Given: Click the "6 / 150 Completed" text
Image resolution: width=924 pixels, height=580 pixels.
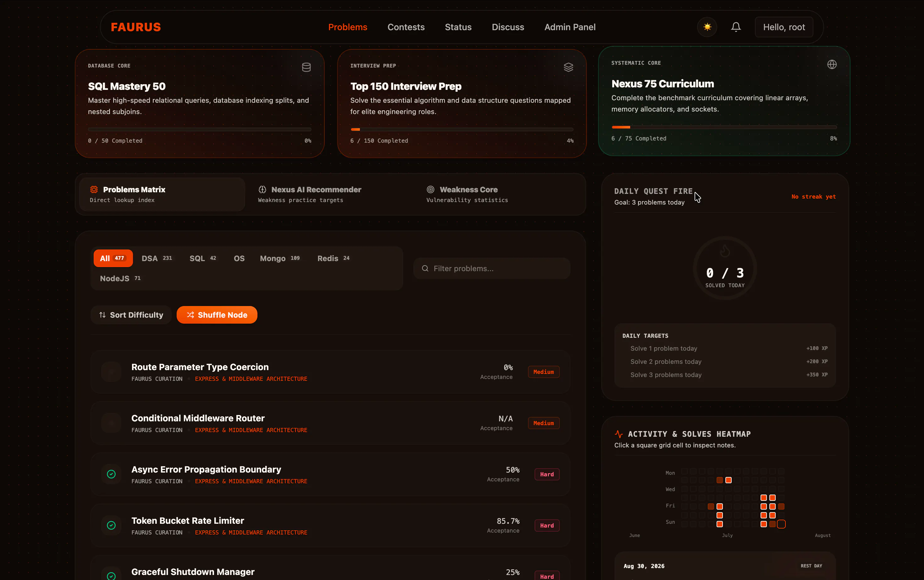Looking at the screenshot, I should [379, 141].
